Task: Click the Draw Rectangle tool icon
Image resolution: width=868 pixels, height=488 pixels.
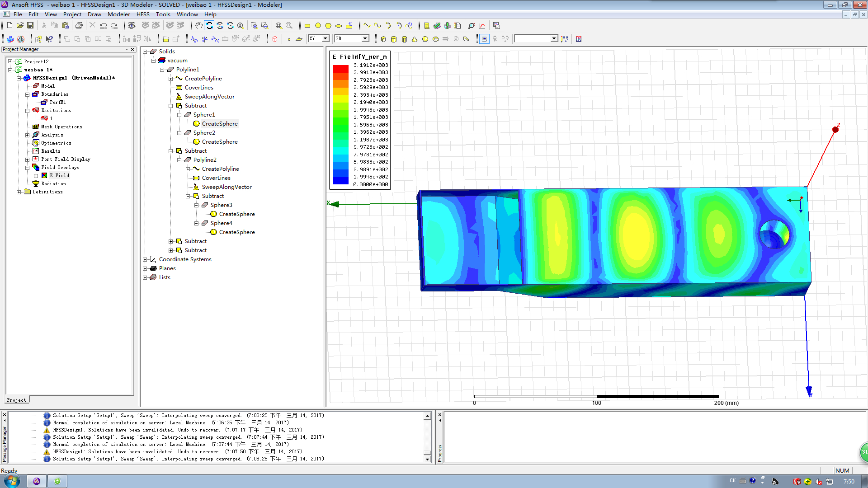Action: click(x=307, y=26)
